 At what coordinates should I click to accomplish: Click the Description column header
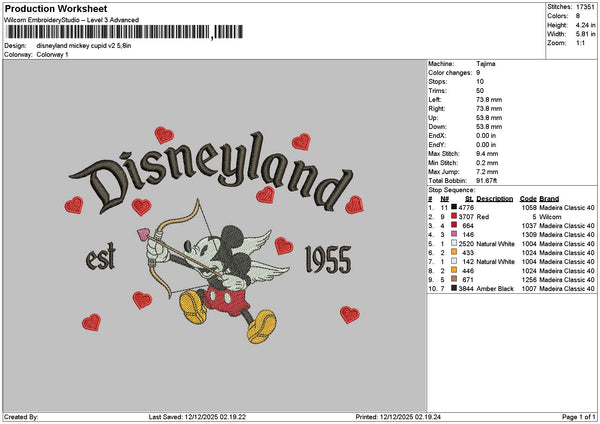tap(495, 198)
